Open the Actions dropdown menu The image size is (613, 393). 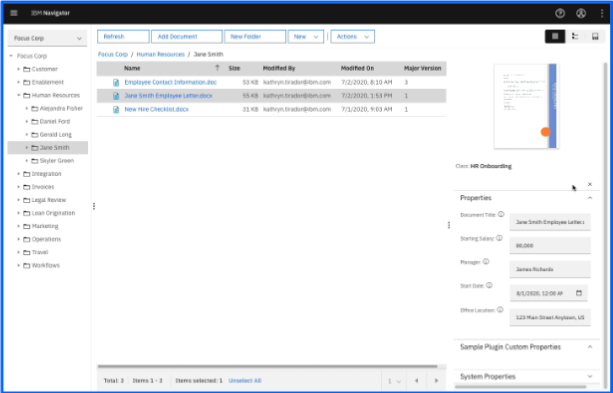(353, 36)
